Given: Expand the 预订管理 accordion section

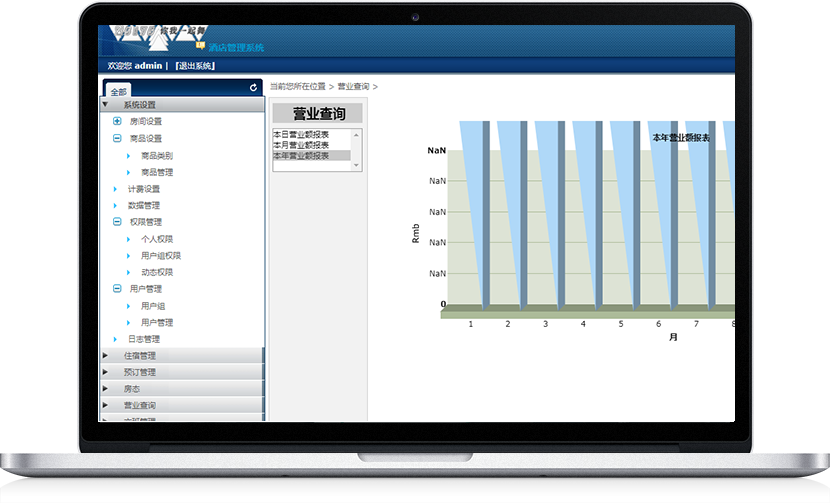Looking at the screenshot, I should tap(106, 372).
